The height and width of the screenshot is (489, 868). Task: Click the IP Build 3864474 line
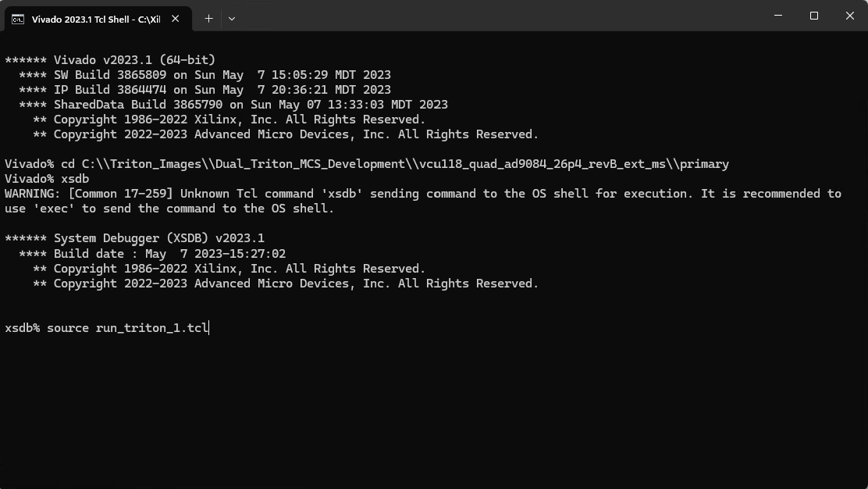coord(205,90)
